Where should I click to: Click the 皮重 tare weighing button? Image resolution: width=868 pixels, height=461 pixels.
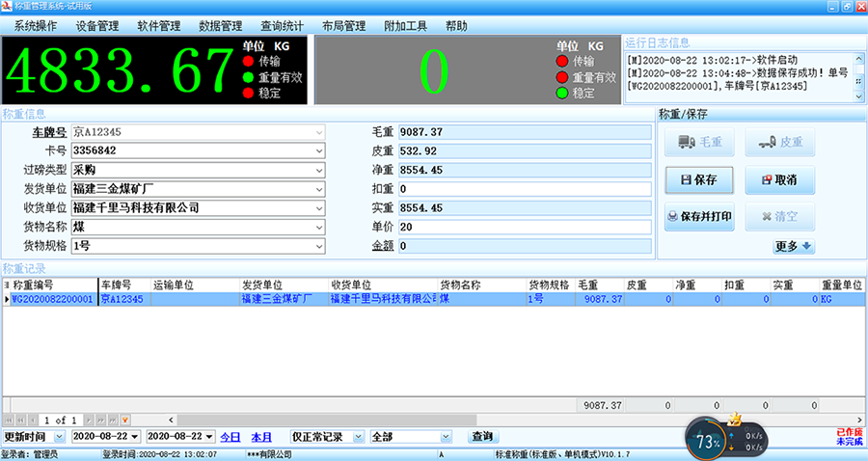[779, 142]
